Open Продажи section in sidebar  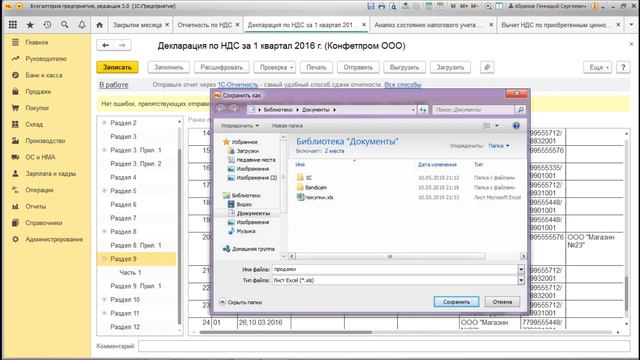pos(38,91)
